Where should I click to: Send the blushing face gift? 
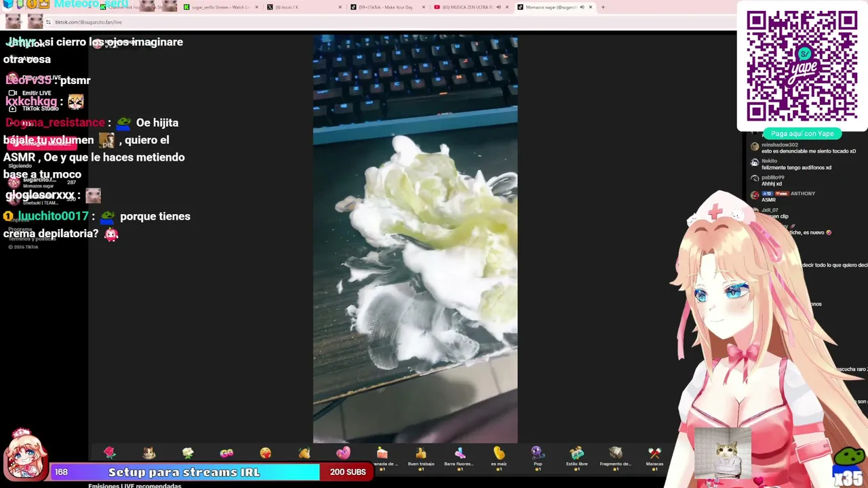[266, 453]
